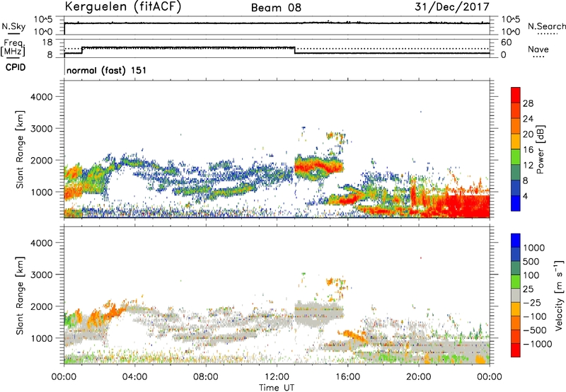Click the 'N.Sky' legend label
Viewport: 566px width, 392px height.
pyautogui.click(x=13, y=26)
